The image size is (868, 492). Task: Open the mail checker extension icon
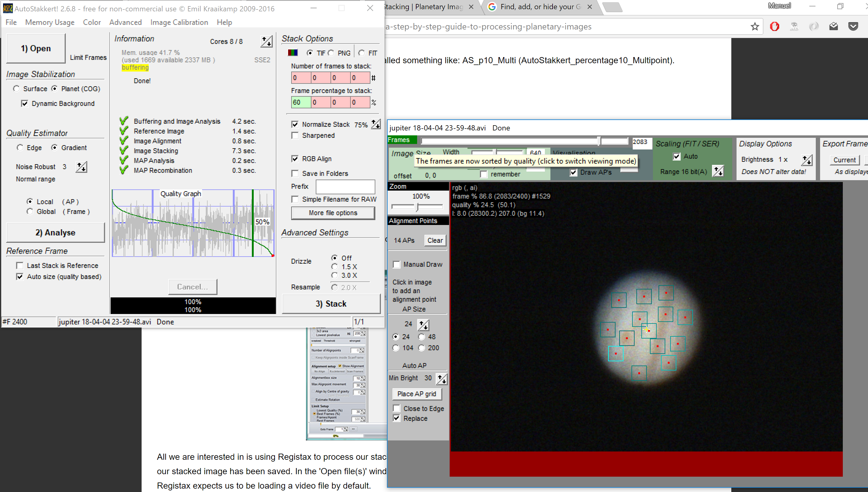[834, 26]
